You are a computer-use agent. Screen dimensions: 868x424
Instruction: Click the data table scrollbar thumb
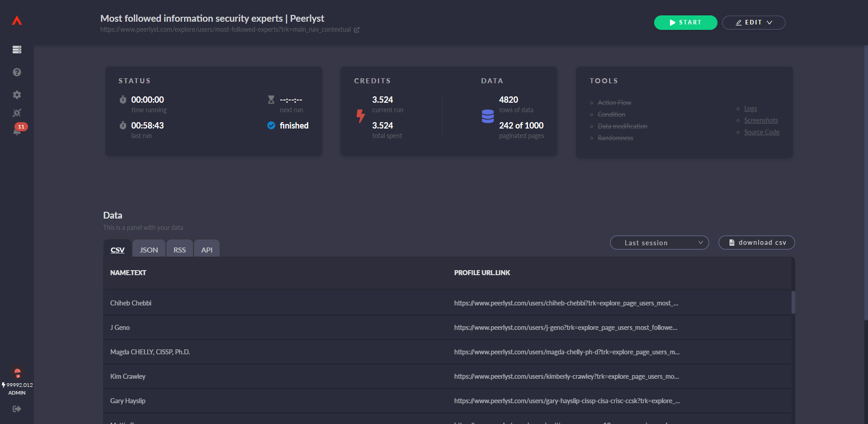coord(793,302)
